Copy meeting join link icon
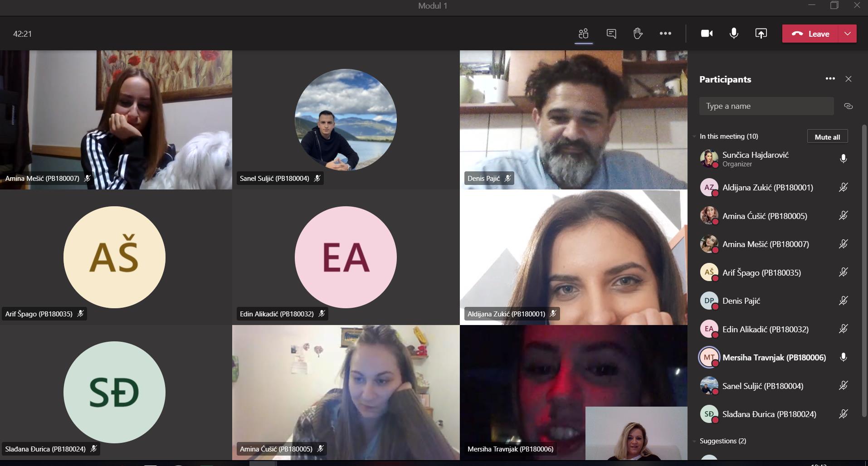The height and width of the screenshot is (466, 868). [848, 106]
